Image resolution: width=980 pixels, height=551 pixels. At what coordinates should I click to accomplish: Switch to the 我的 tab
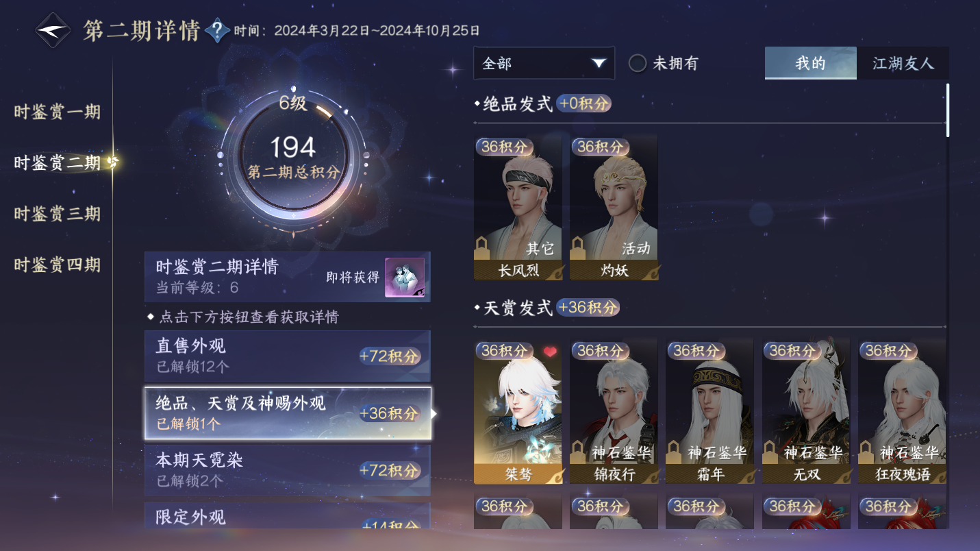(811, 63)
